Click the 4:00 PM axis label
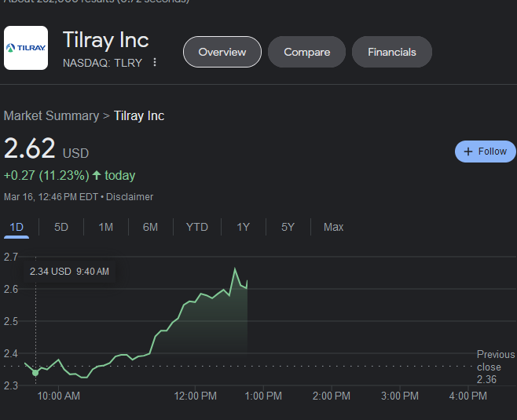Viewport: 517px width, 420px height. [467, 396]
